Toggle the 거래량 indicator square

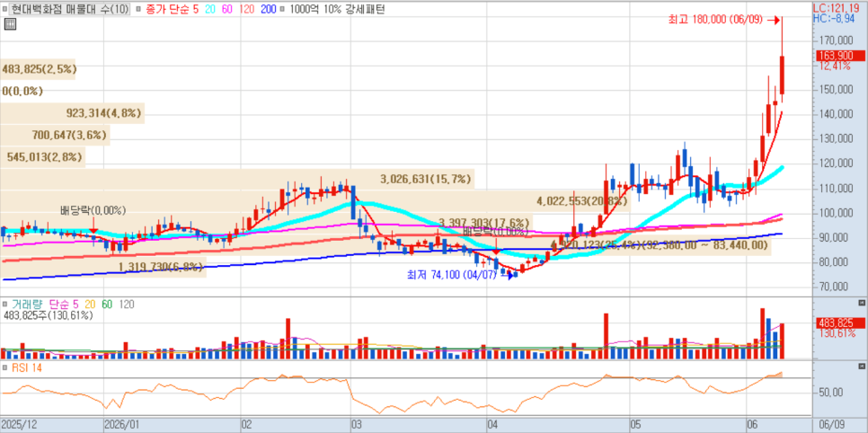[x=5, y=304]
